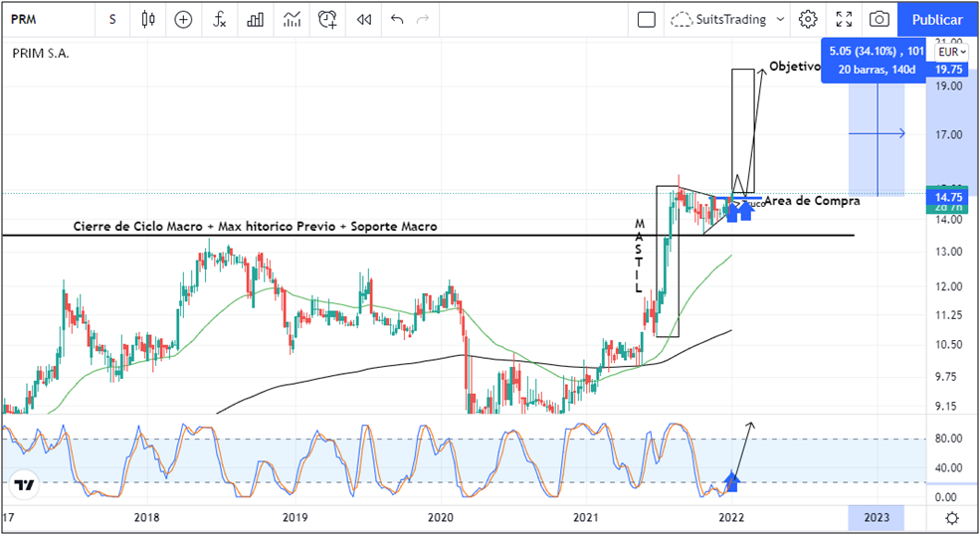
Task: Create an alert with the alarm clock icon
Action: pyautogui.click(x=327, y=19)
